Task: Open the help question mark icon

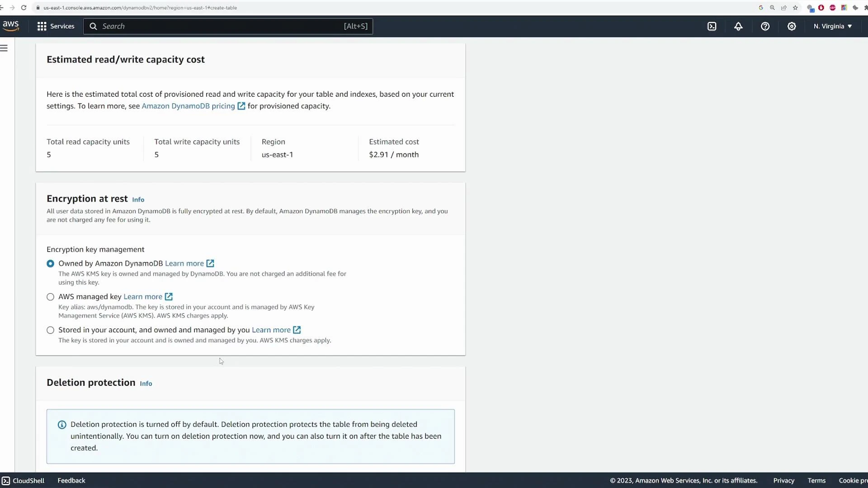Action: pos(765,26)
